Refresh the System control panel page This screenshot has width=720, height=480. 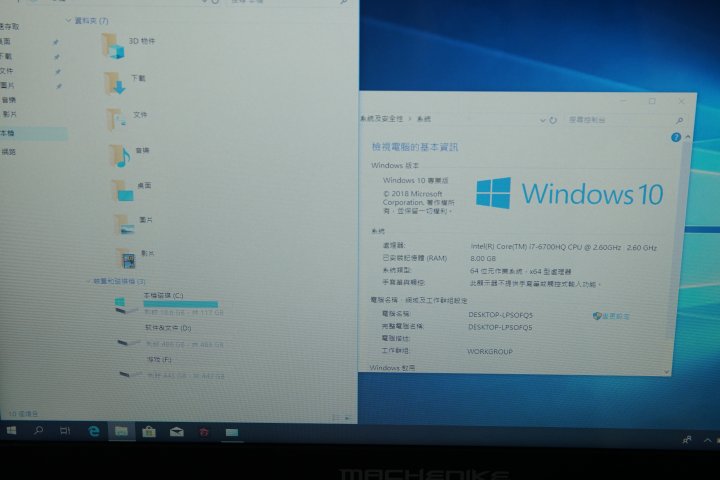tap(553, 120)
